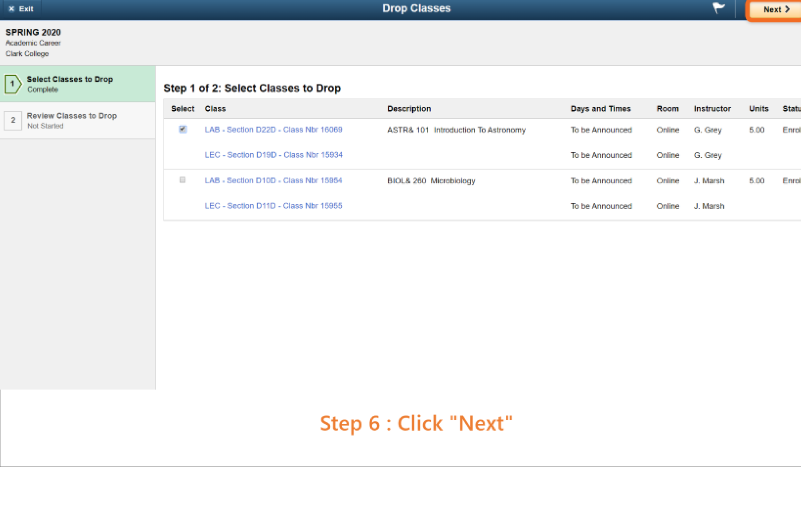Uncheck the ASTR& 101 Astronomy checkbox
The height and width of the screenshot is (532, 801).
click(183, 129)
